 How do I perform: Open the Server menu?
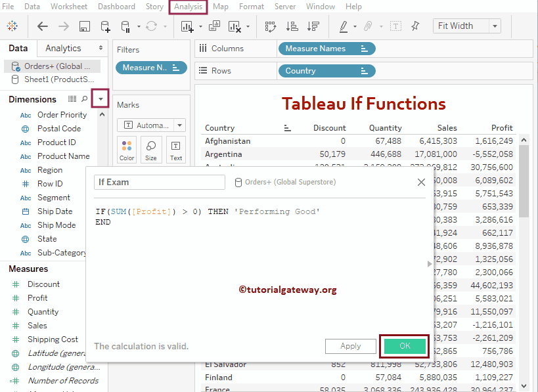(x=285, y=7)
